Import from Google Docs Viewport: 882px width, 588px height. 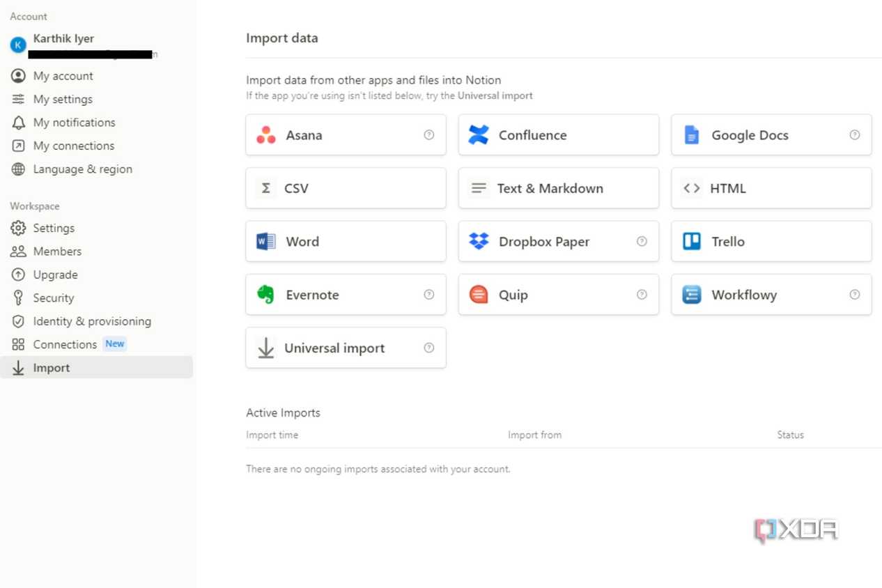tap(771, 135)
